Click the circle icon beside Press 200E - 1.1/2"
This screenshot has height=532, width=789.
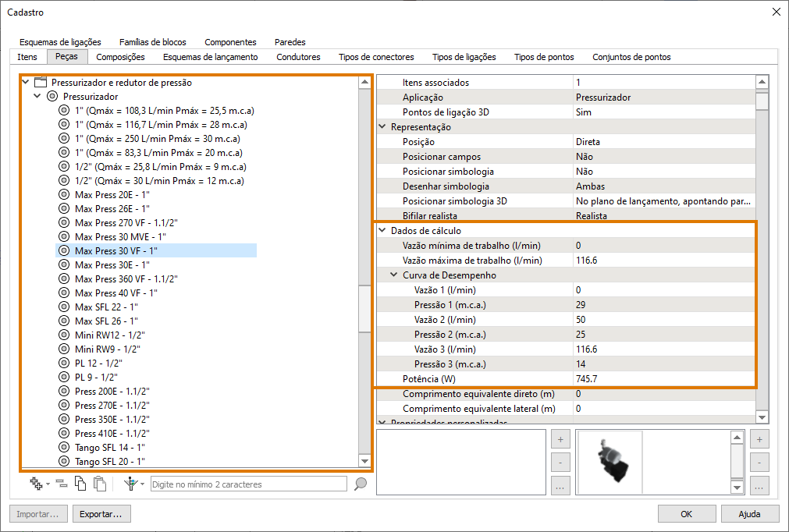coord(64,391)
